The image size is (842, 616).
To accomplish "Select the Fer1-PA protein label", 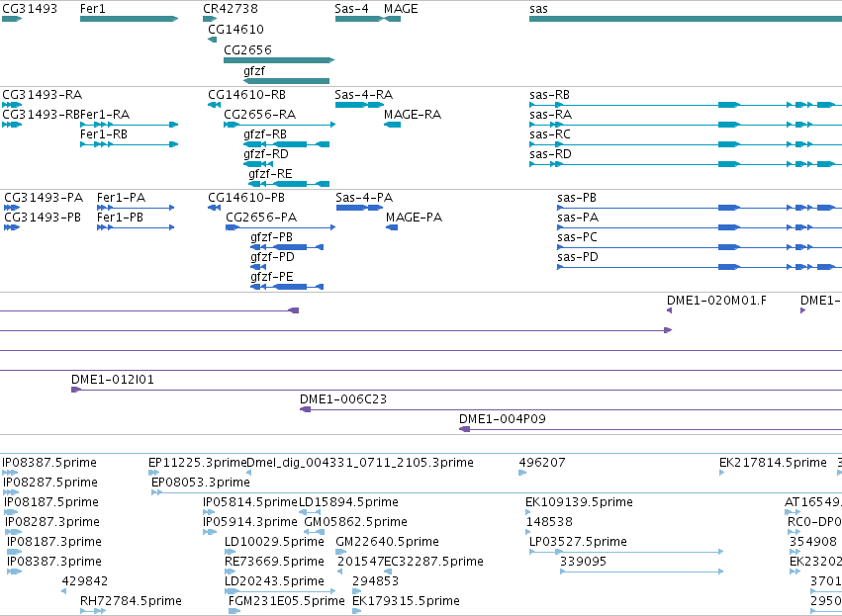I will [x=122, y=198].
